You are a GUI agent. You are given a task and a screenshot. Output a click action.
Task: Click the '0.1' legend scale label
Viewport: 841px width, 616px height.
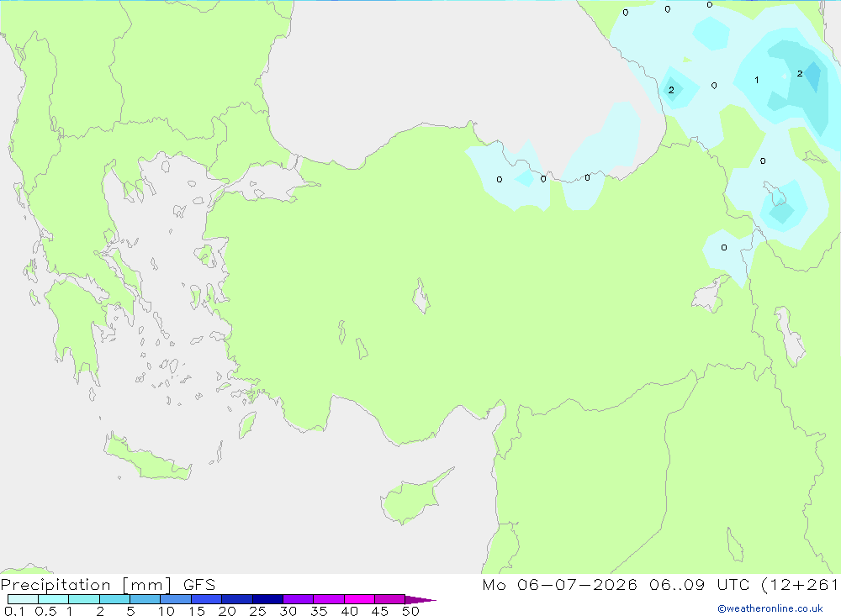tap(14, 611)
